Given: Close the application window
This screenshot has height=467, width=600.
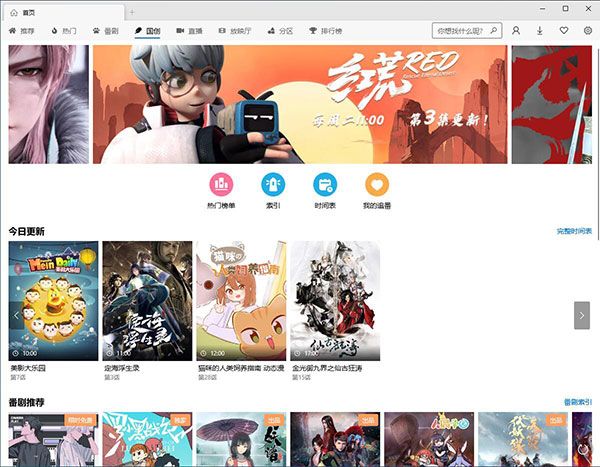Looking at the screenshot, I should click(x=589, y=8).
